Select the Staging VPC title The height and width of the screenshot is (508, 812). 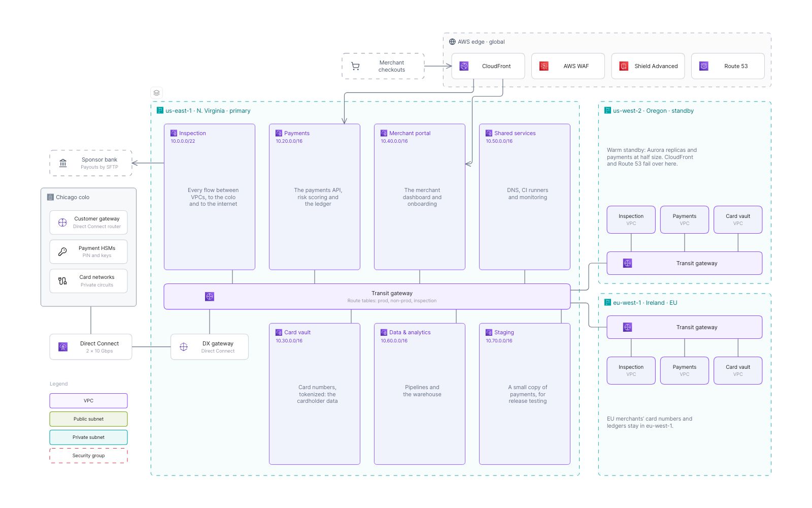coord(504,332)
